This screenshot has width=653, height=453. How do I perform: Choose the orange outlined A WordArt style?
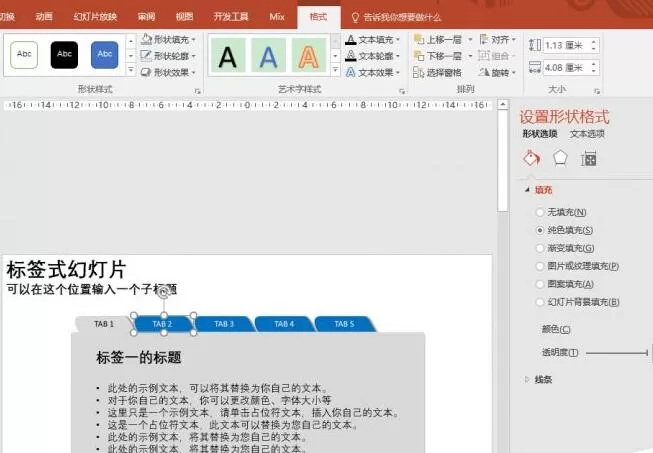309,56
